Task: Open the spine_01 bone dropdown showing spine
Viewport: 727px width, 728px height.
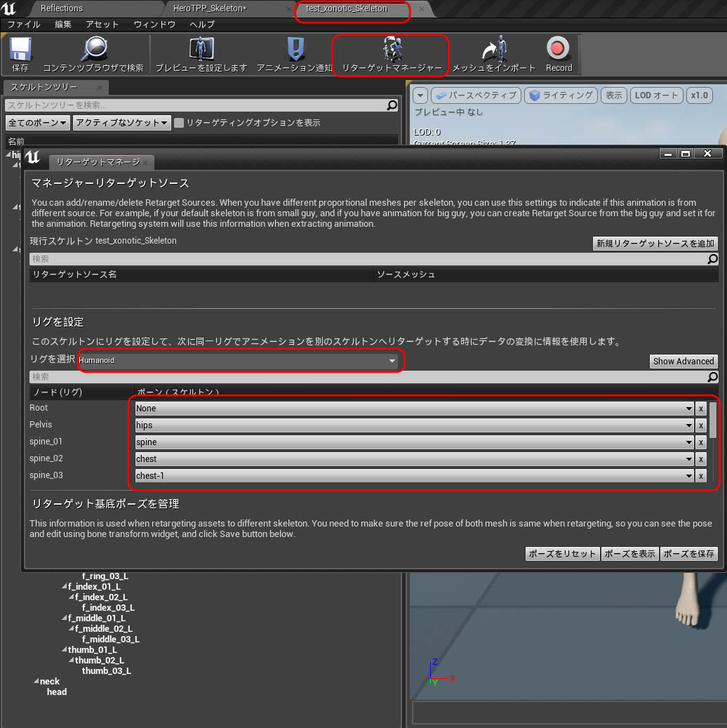Action: click(x=414, y=442)
